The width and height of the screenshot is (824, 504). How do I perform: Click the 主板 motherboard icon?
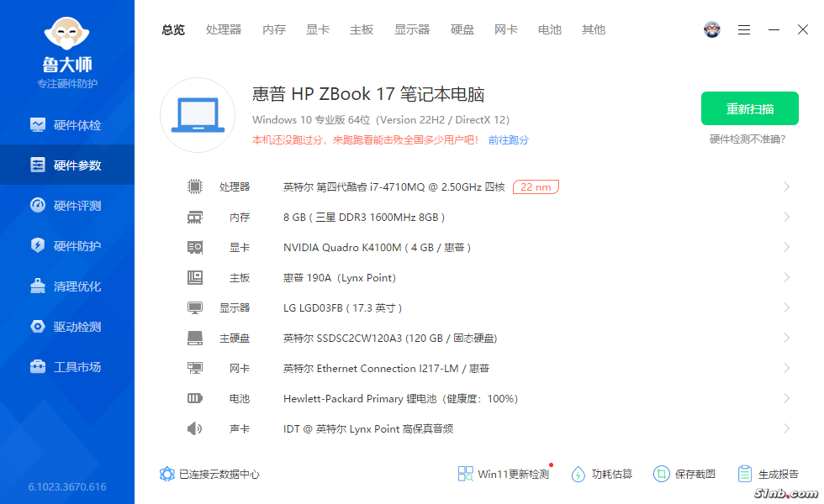coord(195,277)
